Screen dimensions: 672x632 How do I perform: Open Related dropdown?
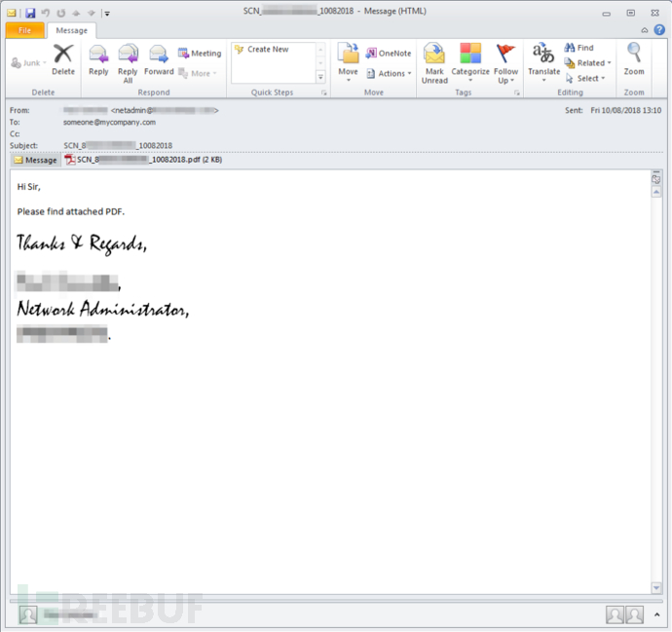pyautogui.click(x=587, y=63)
